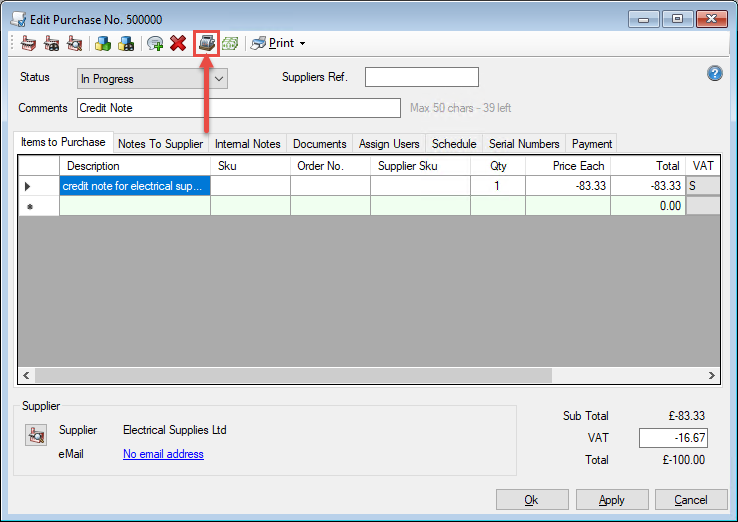
Task: Click the speech bubble with green plus icon
Action: (x=155, y=43)
